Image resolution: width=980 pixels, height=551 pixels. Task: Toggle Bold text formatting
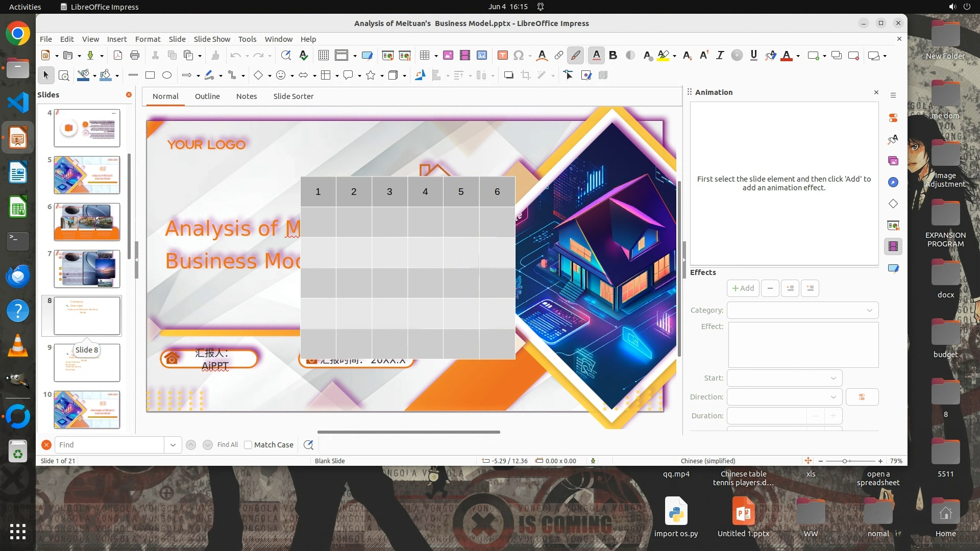click(x=613, y=56)
